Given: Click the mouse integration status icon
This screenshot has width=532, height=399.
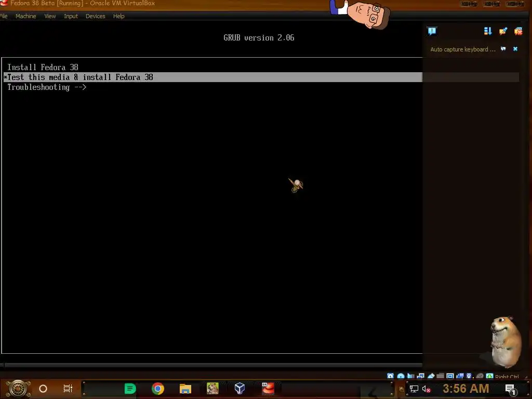Looking at the screenshot, I should 480,376.
